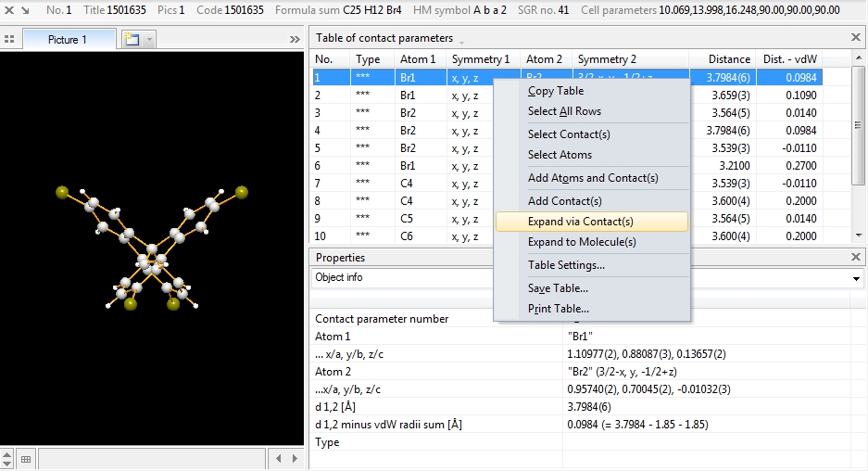Click the table grid icon below the structure view
Screen dimensions: 868x471
click(26, 459)
